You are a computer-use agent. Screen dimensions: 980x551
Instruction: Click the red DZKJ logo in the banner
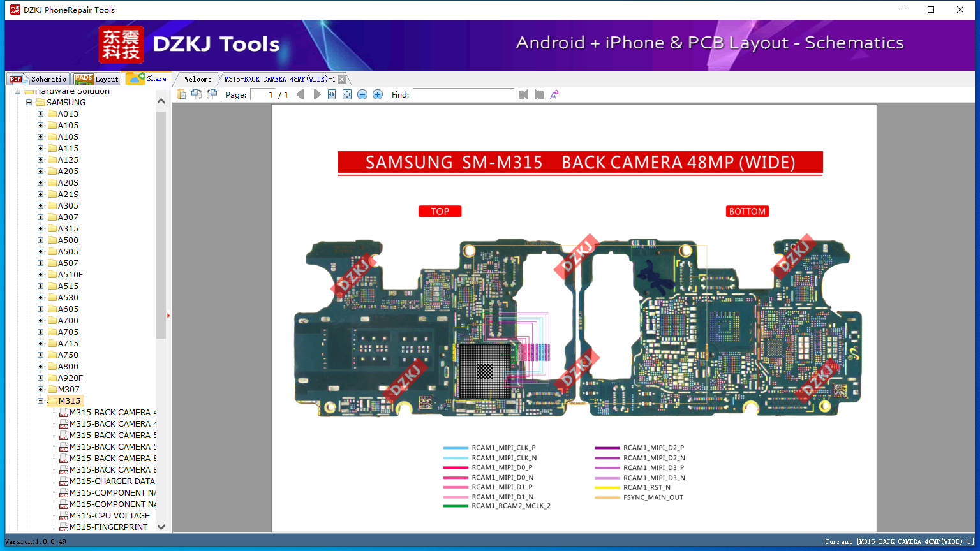click(x=121, y=45)
